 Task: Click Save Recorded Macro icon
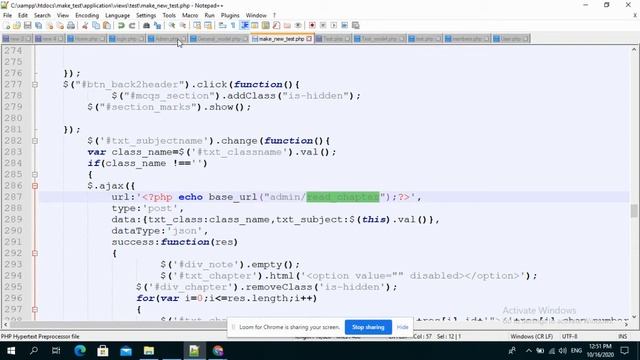coord(356,25)
